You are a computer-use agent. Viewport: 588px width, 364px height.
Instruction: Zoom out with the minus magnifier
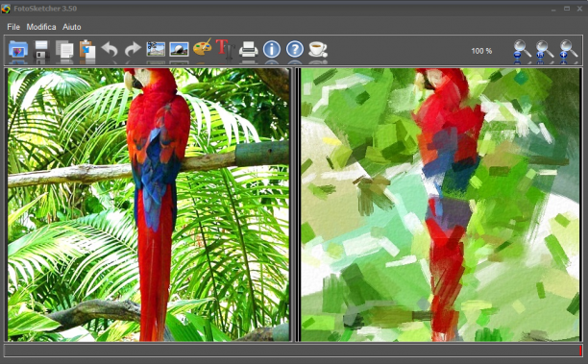[x=522, y=50]
